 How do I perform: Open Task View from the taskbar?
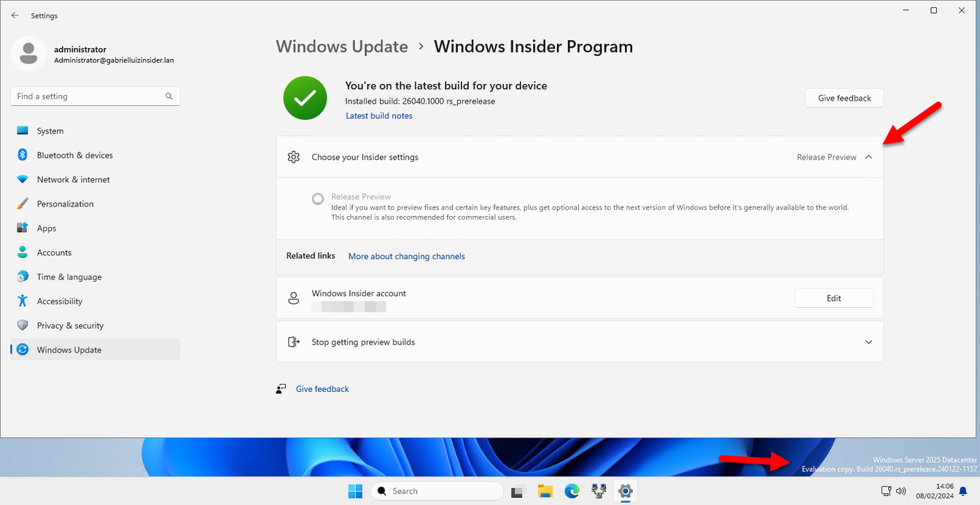pos(518,491)
